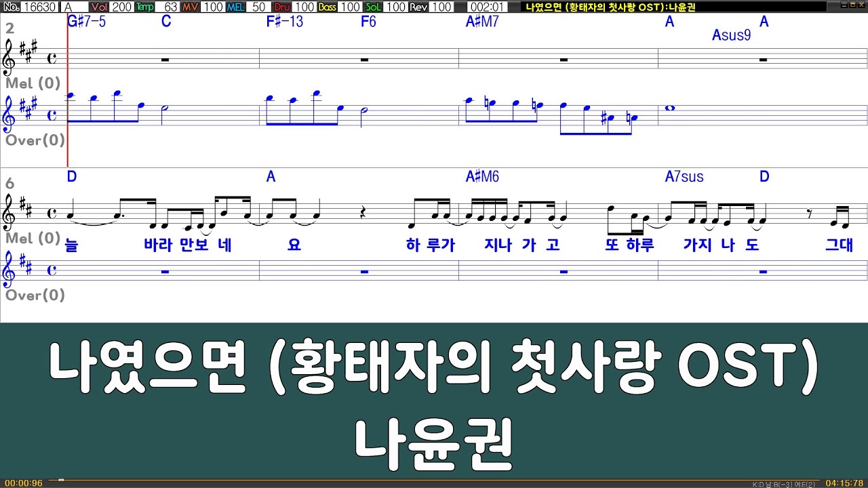This screenshot has width=868, height=488.
Task: Click the blue MEL label
Action: click(236, 7)
